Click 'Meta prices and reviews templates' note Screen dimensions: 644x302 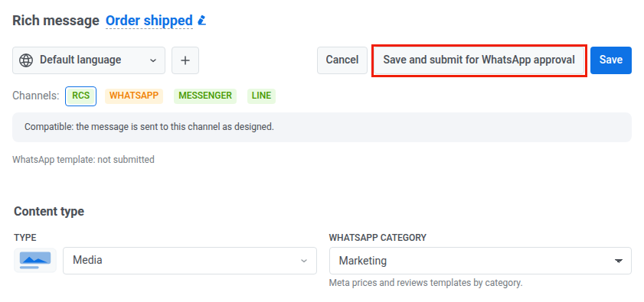click(x=426, y=283)
